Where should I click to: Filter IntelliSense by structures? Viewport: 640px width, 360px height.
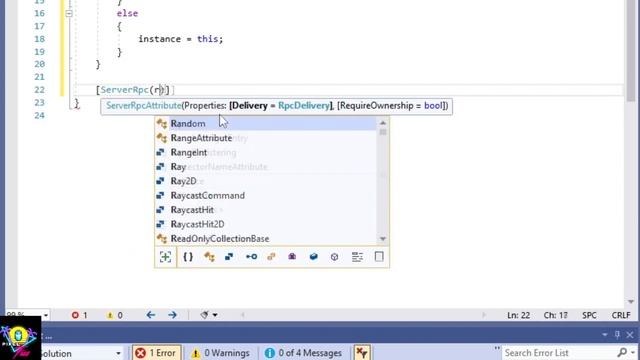click(x=229, y=257)
